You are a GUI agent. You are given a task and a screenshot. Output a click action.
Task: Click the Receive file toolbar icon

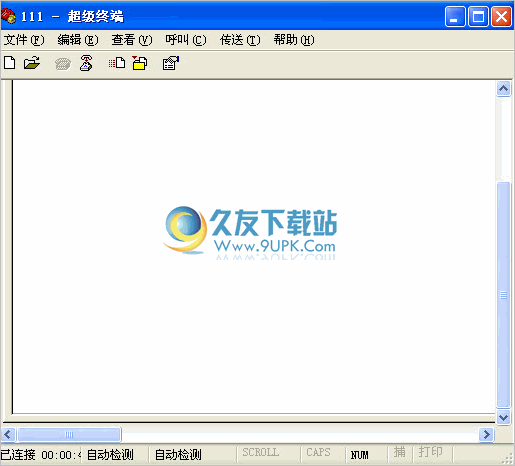[x=140, y=63]
